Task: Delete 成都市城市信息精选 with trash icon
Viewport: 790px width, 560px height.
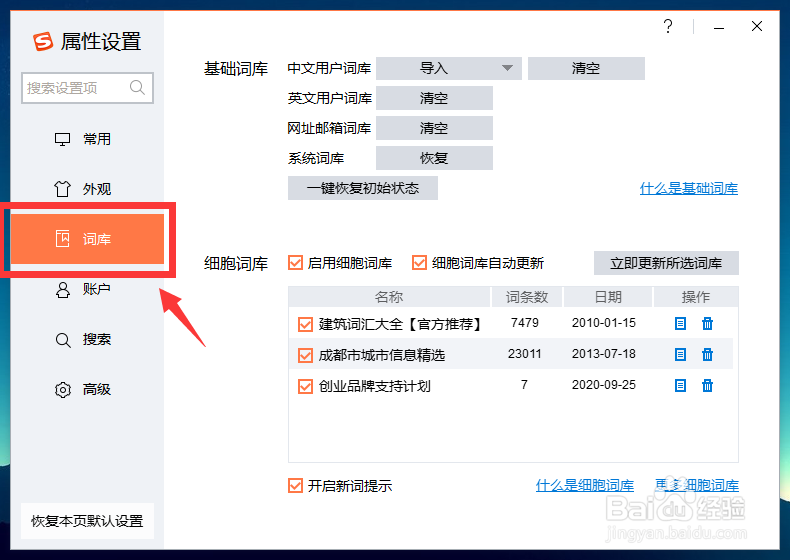Action: coord(707,354)
